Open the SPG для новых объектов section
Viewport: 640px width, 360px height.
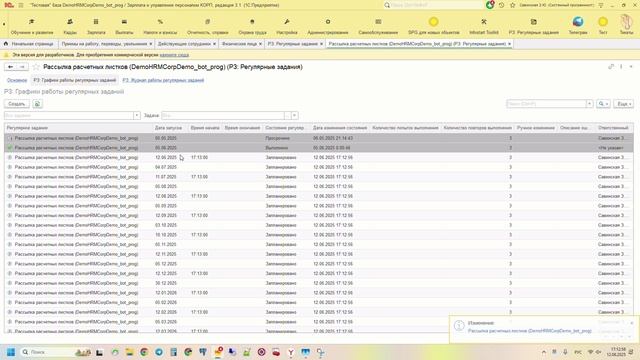[x=433, y=26]
